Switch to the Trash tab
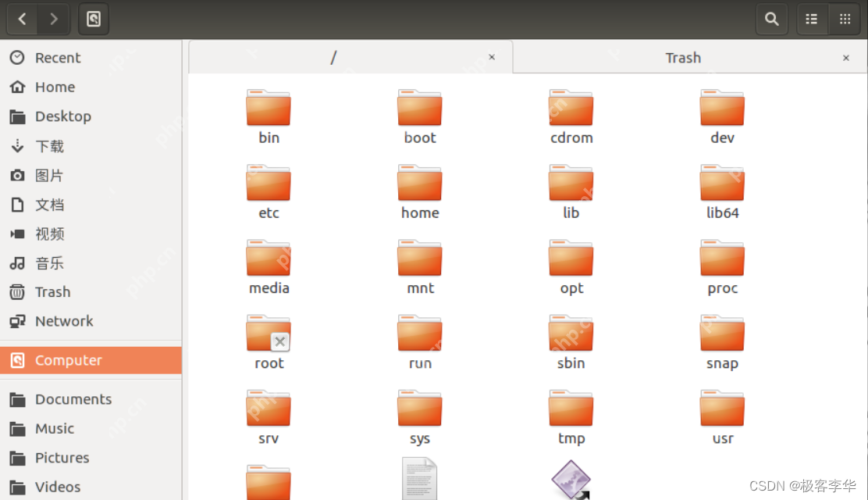868x500 pixels. pos(683,57)
